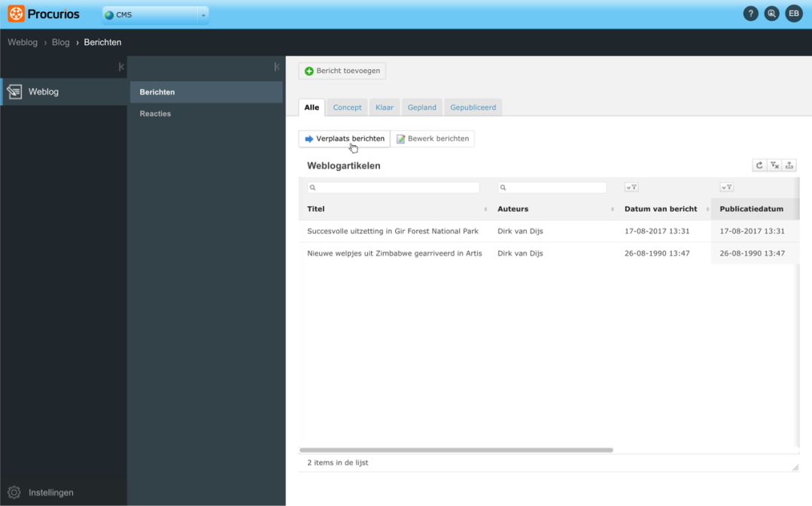Open 'Nieuwe welpjes uit Zimbabwe gearriveerd in Artis'

tap(394, 253)
